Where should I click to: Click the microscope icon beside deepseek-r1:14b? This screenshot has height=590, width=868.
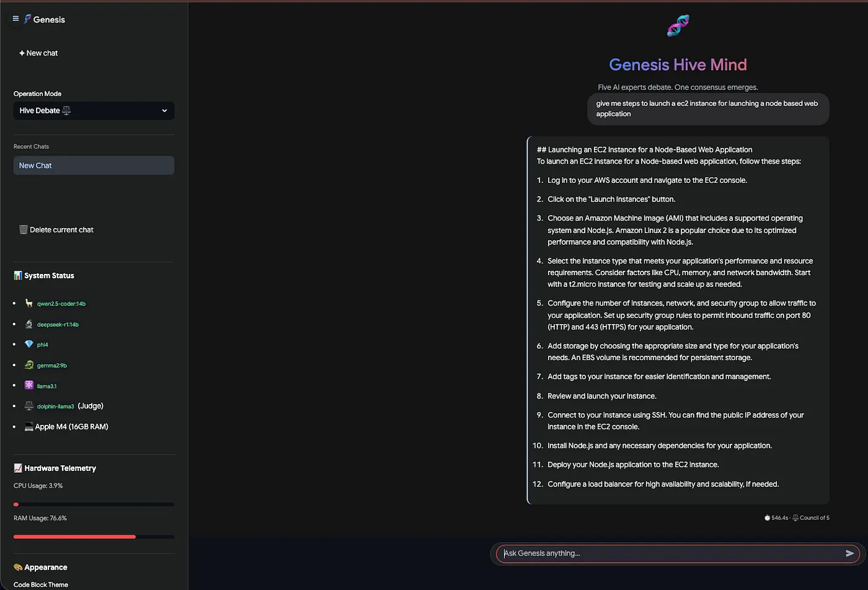[29, 324]
